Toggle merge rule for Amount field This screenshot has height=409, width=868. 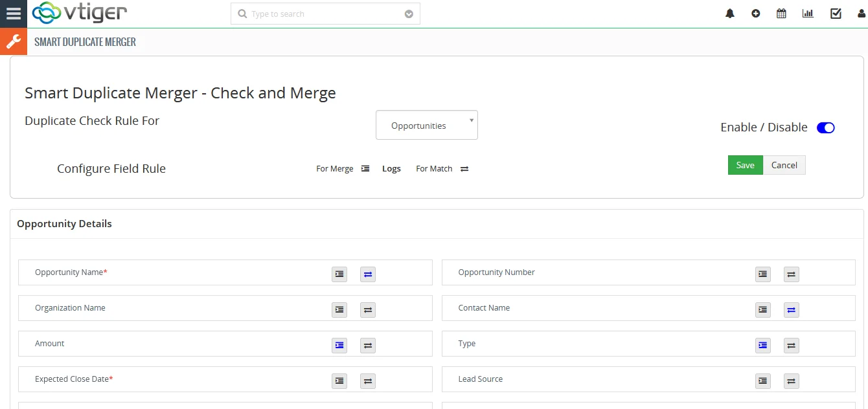(x=339, y=345)
